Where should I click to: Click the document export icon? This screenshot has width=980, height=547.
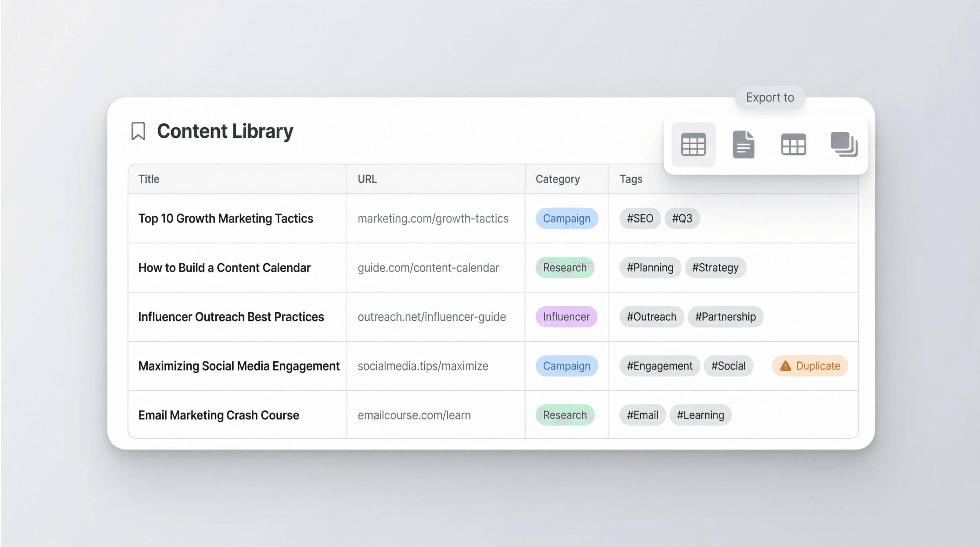click(743, 144)
